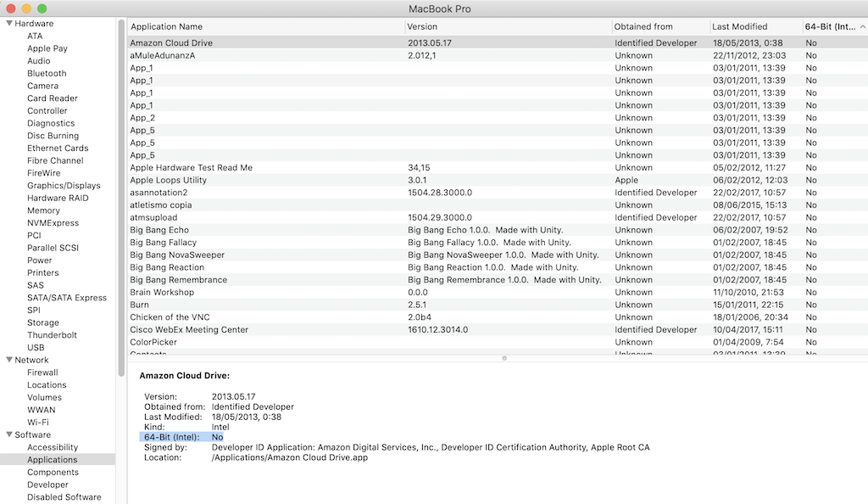Image resolution: width=868 pixels, height=504 pixels.
Task: Click the split pane divider handle
Action: click(x=504, y=358)
